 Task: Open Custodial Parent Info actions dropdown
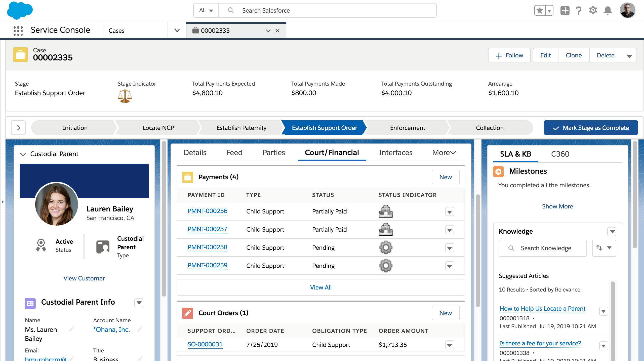[139, 303]
